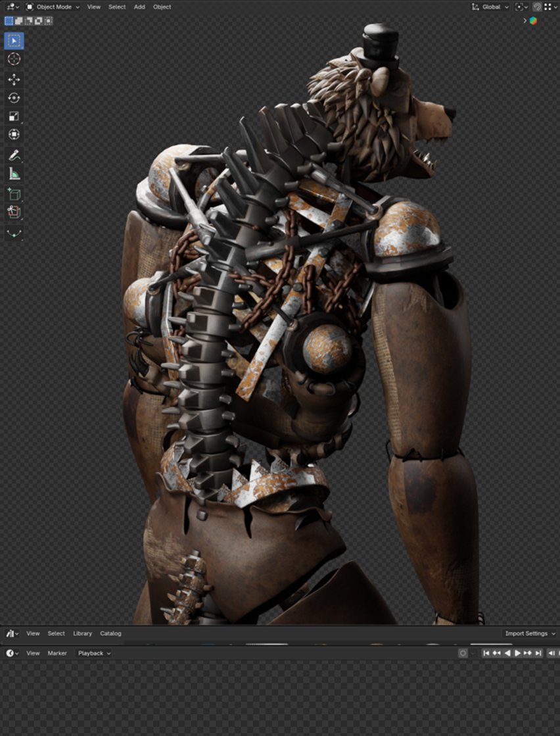Set selection mode to new selection

click(x=9, y=20)
